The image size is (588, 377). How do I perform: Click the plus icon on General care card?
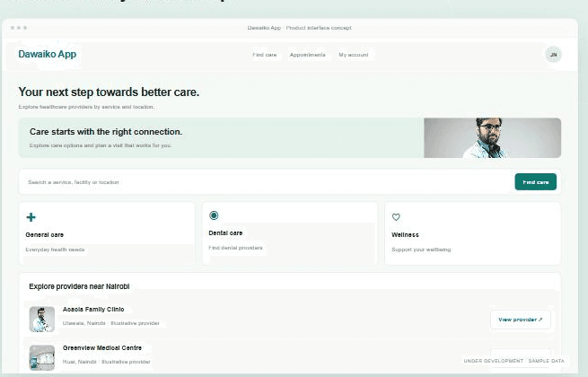tap(31, 217)
